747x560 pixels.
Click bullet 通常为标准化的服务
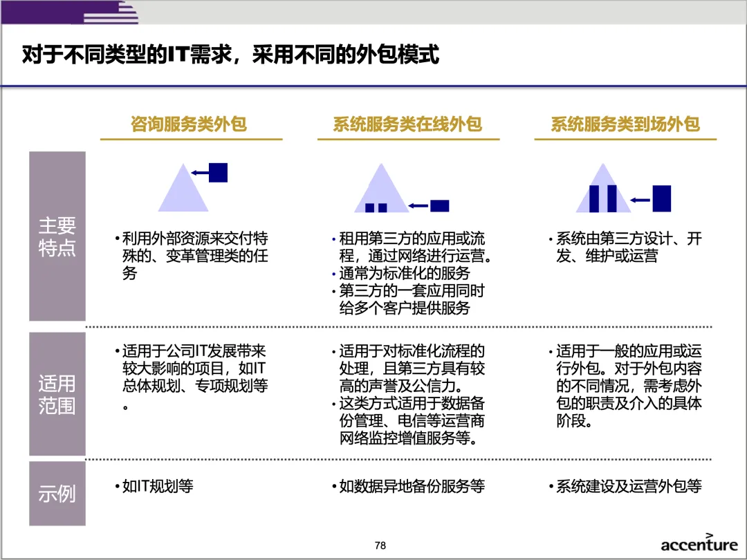pyautogui.click(x=401, y=273)
